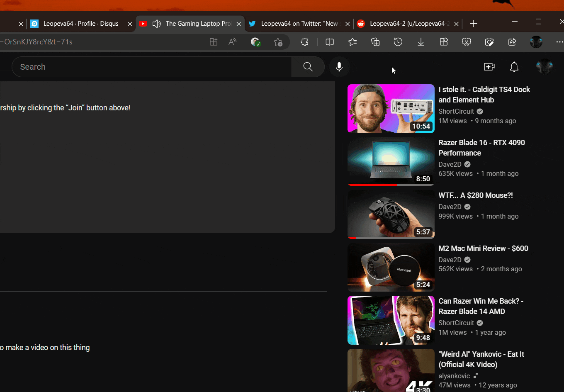564x392 pixels.
Task: Toggle the split screen view
Action: (330, 42)
